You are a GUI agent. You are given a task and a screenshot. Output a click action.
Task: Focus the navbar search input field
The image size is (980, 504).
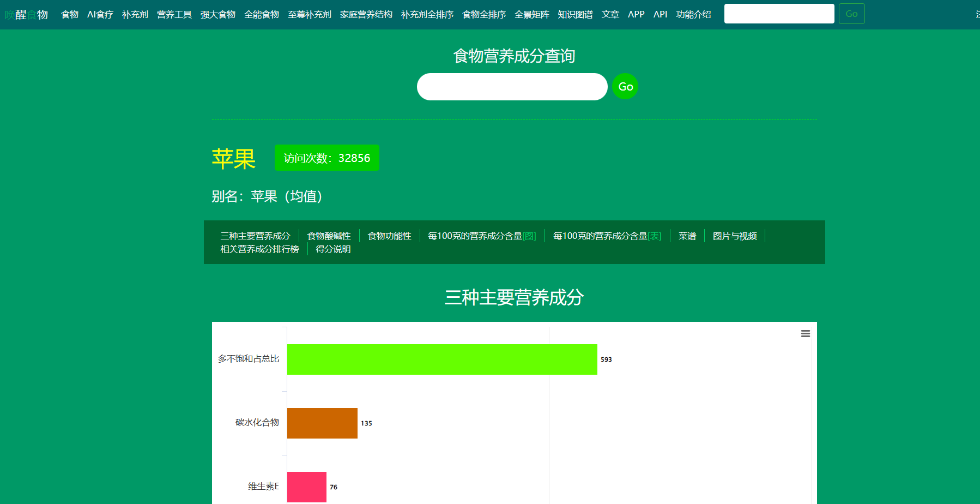tap(779, 14)
